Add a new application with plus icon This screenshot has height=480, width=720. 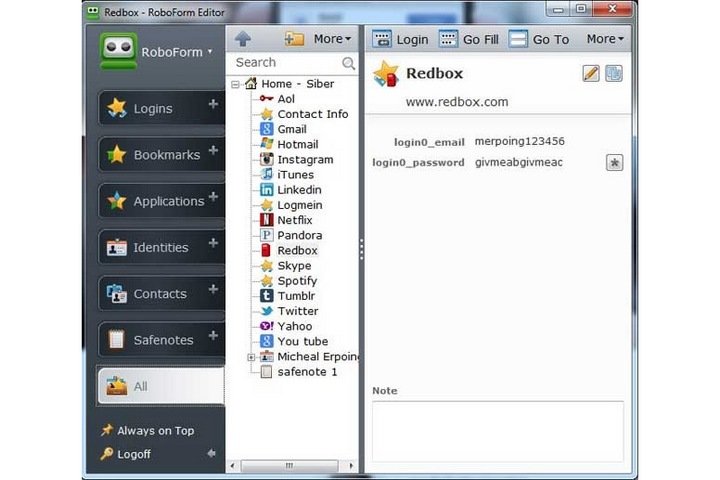213,197
